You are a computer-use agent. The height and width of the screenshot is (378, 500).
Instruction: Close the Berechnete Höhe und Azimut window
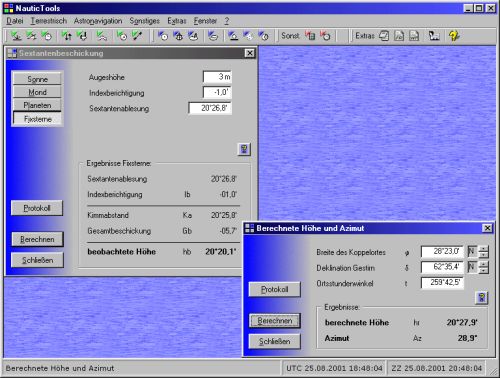pyautogui.click(x=487, y=228)
